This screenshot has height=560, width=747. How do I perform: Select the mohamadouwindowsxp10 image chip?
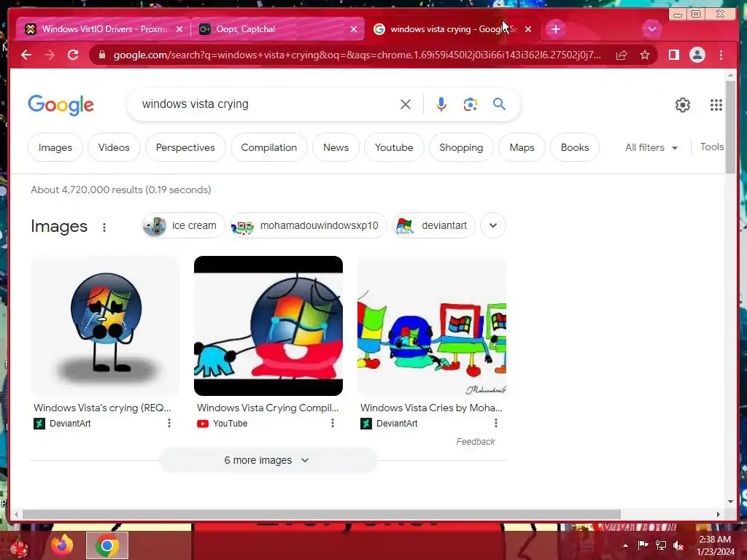(x=309, y=225)
